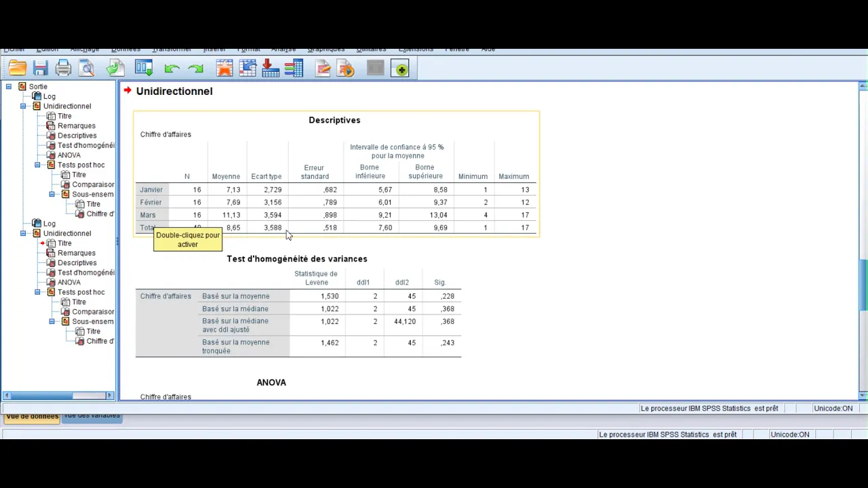Screen dimensions: 868x488
Task: Click the Statistique de Levene header
Action: pos(315,278)
